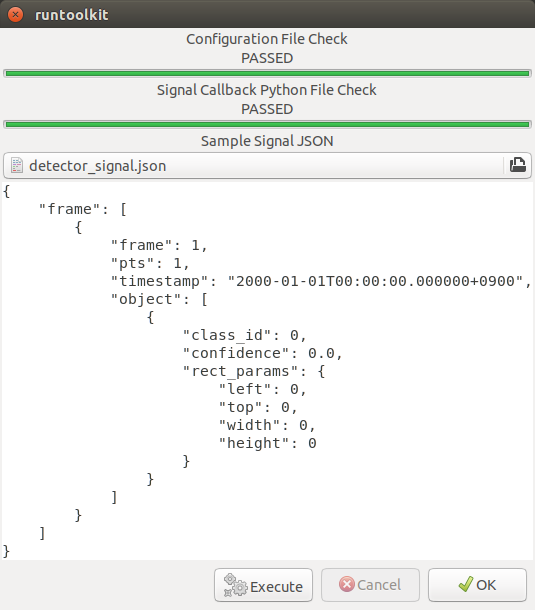Click the Sample Signal JSON label

(x=267, y=141)
